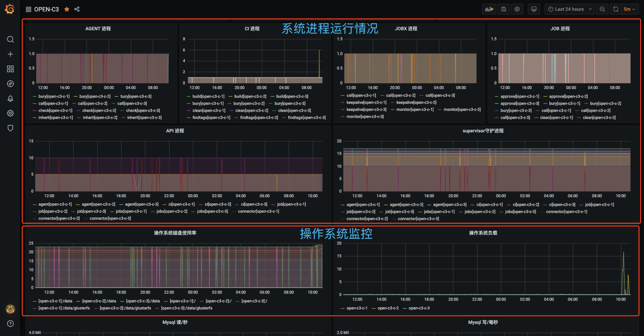Open the Help question mark icon
The height and width of the screenshot is (336, 644).
pos(10,323)
